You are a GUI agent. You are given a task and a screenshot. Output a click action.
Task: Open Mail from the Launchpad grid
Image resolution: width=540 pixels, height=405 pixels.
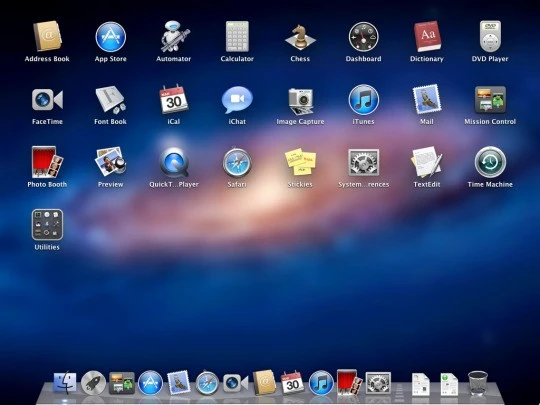427,99
